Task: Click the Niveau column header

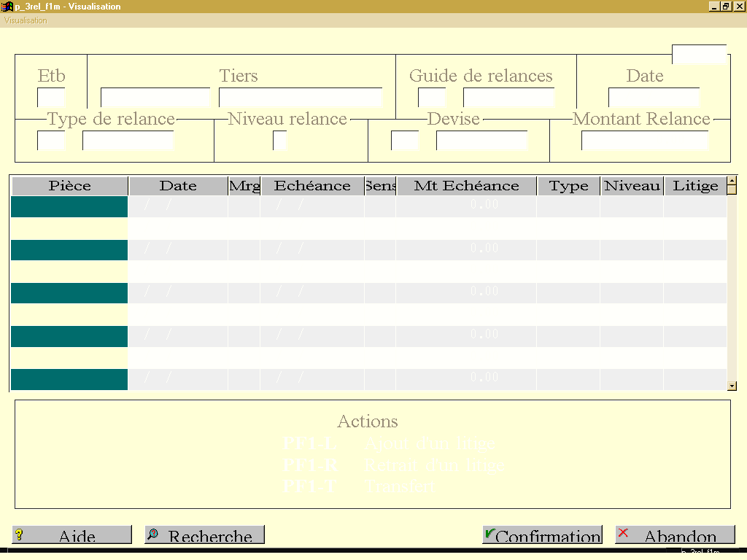Action: pos(632,186)
